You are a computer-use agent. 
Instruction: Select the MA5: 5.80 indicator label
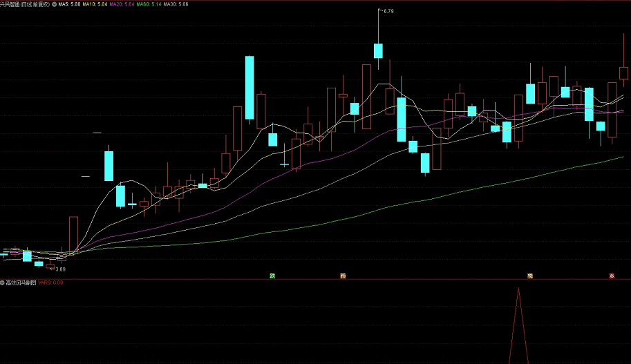coord(69,4)
